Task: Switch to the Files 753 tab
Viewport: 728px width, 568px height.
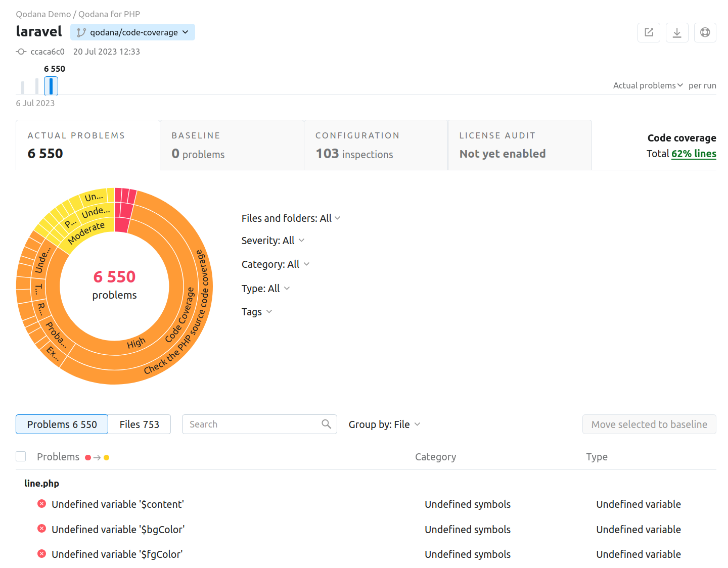Action: pyautogui.click(x=139, y=424)
